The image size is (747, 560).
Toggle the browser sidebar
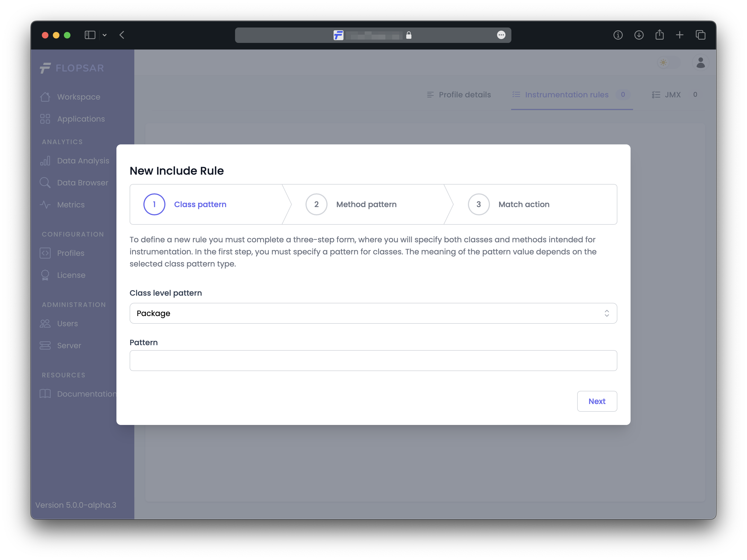coord(89,35)
